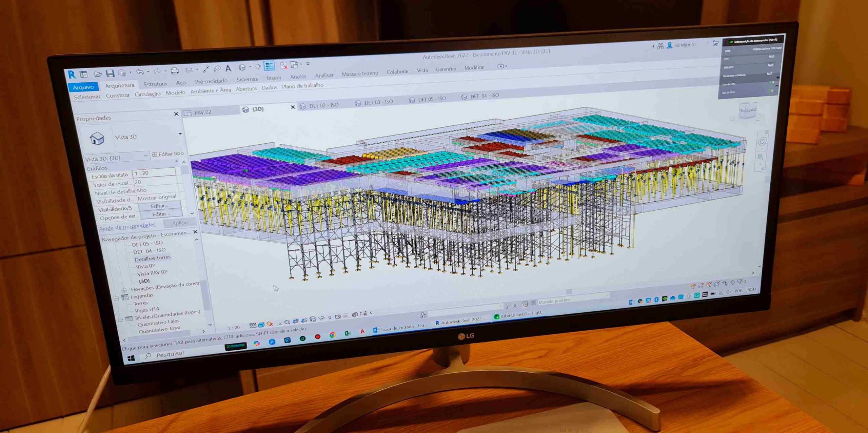The image size is (868, 433).
Task: Expand the Elevações tree node
Action: 124,290
